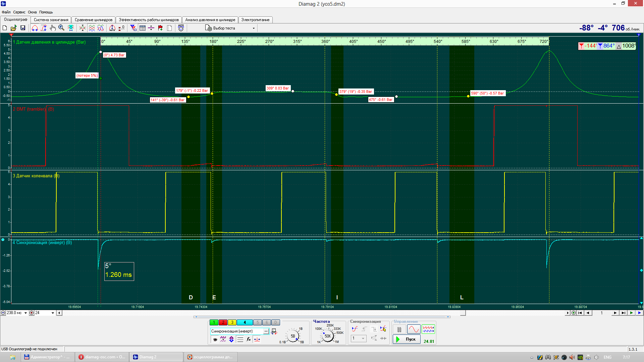Adjust the 5В voltage range knob

click(293, 336)
